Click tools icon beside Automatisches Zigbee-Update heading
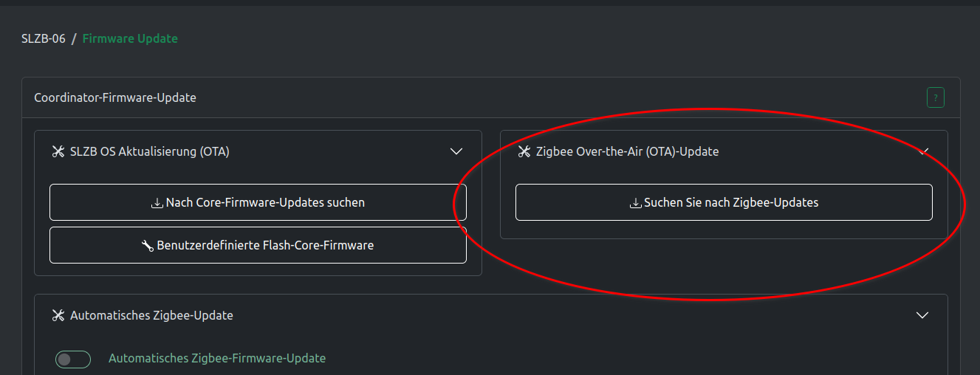Viewport: 980px width, 375px height. pyautogui.click(x=58, y=316)
